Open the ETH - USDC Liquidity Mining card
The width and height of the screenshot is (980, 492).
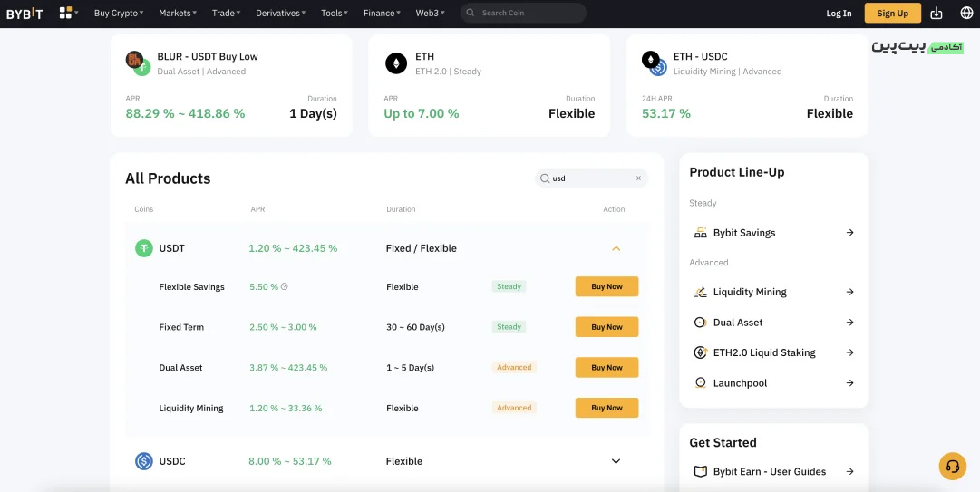coord(747,85)
